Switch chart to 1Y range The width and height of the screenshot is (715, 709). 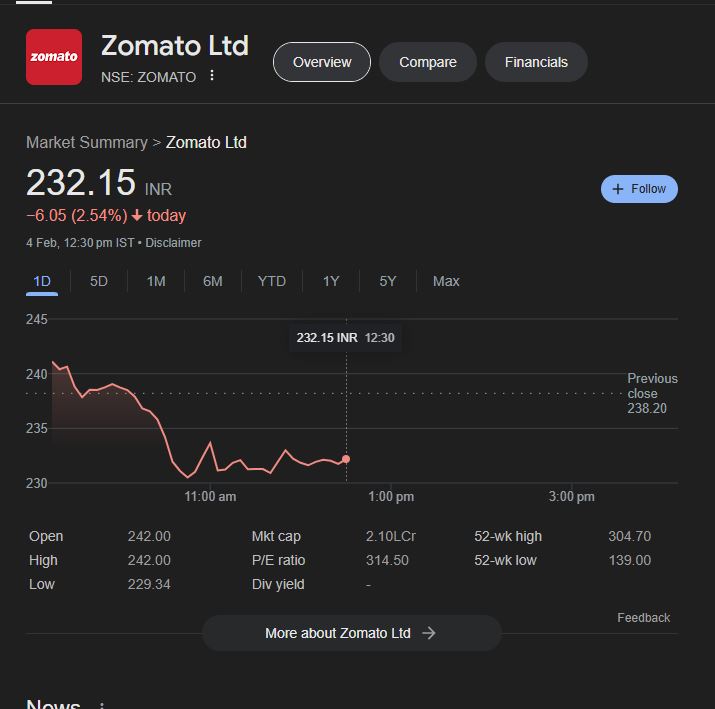(331, 281)
